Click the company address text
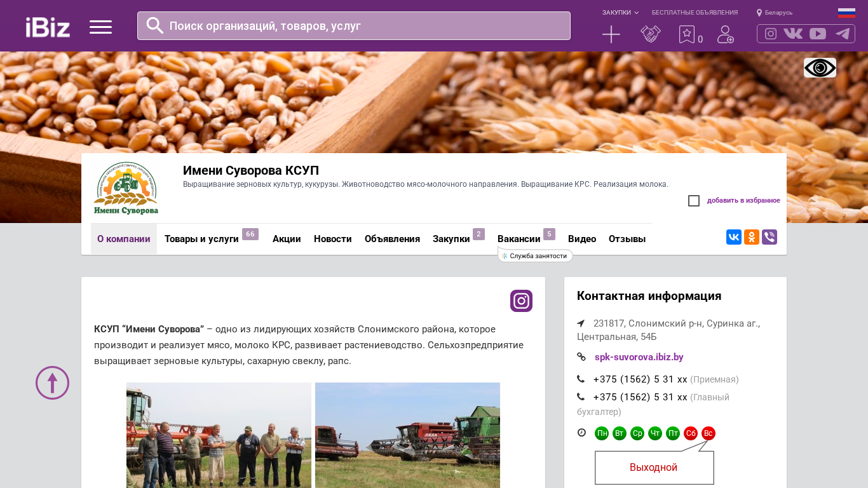The image size is (868, 488). tap(668, 330)
